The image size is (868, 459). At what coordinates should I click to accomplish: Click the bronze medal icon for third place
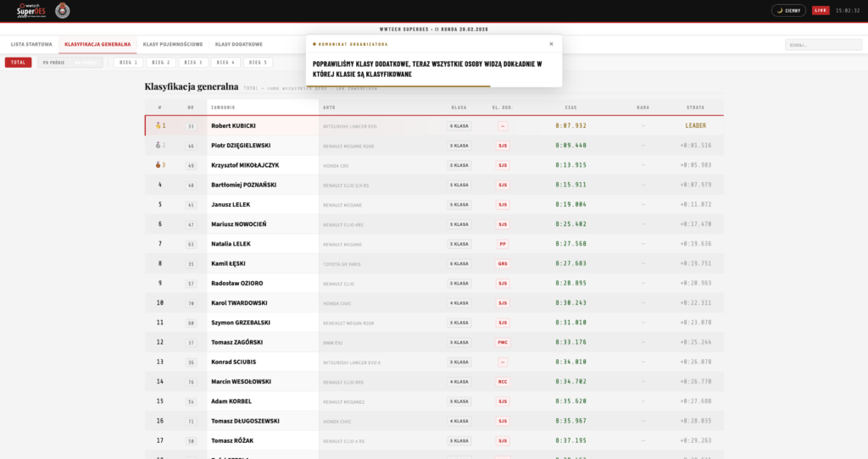[x=158, y=165]
